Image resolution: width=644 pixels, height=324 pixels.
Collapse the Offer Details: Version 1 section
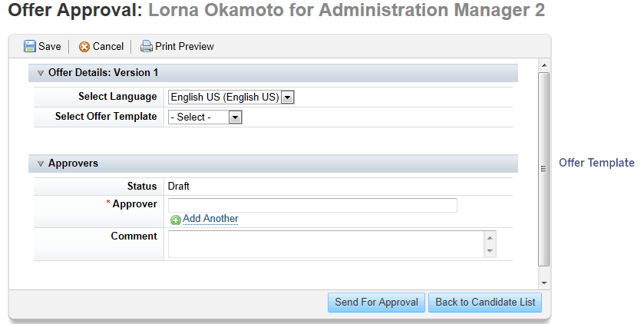point(40,73)
